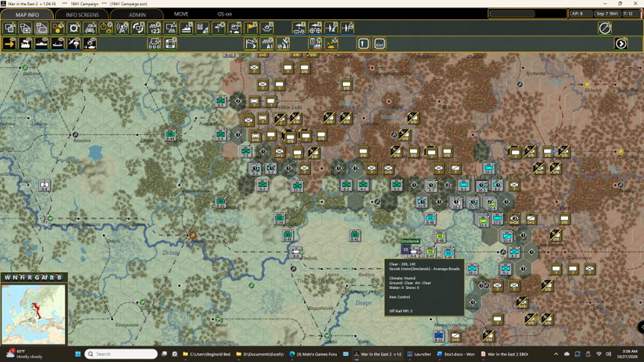
Task: Open the weather widget showing Mostly cloudy
Action: click(25, 354)
